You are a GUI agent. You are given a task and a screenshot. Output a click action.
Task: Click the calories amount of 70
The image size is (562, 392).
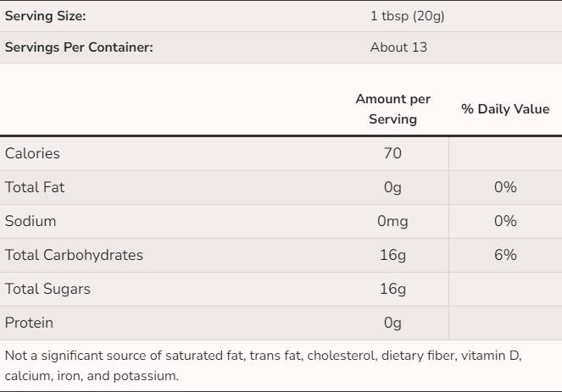(392, 153)
